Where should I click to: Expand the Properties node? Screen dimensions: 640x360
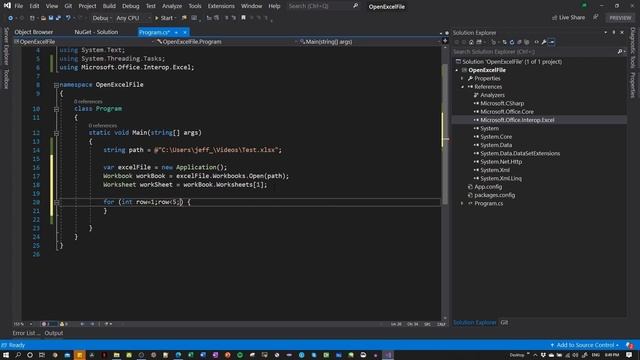pos(462,78)
